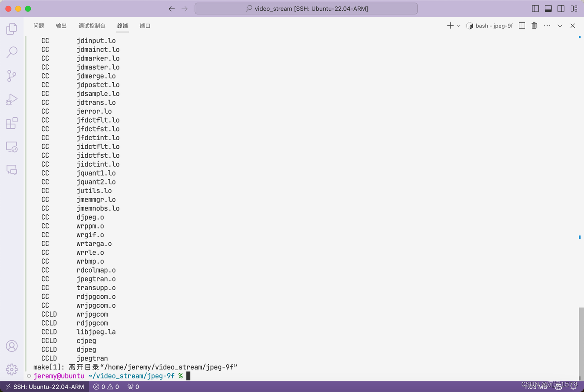
Task: Open forwarded ports indicator in status bar
Action: pos(133,386)
